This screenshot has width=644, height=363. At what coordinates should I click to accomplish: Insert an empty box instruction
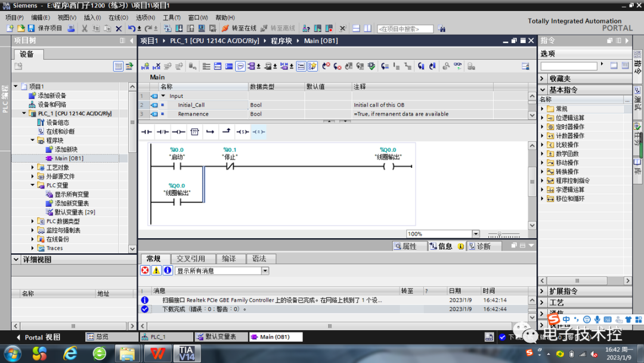194,132
